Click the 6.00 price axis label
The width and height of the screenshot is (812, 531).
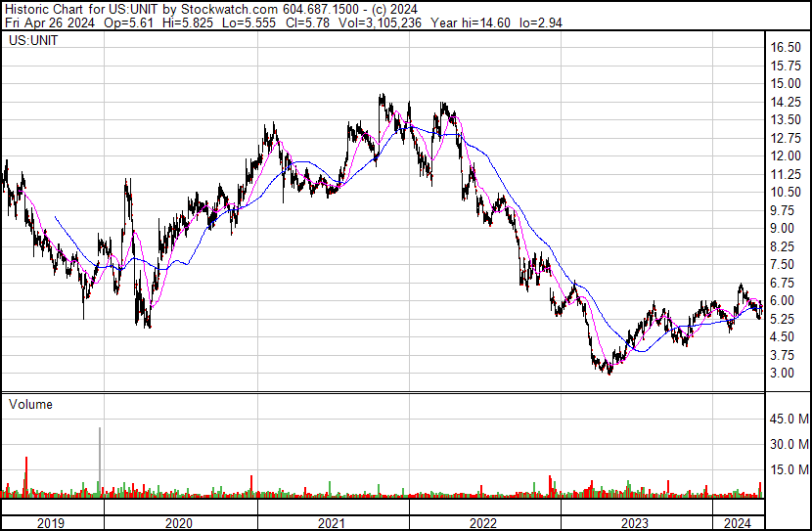(782, 301)
